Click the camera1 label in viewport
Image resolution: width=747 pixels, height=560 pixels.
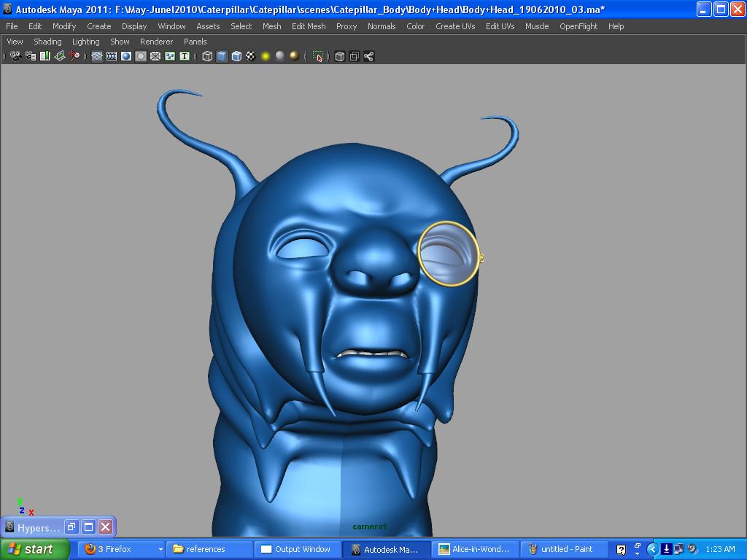coord(370,526)
